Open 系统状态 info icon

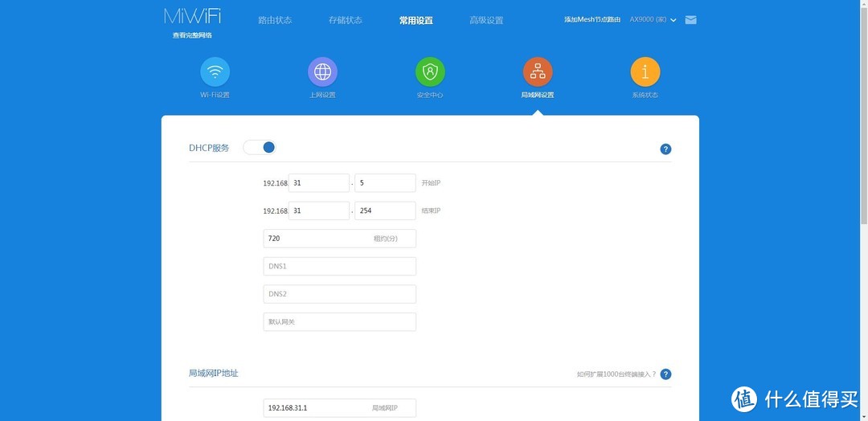point(645,72)
